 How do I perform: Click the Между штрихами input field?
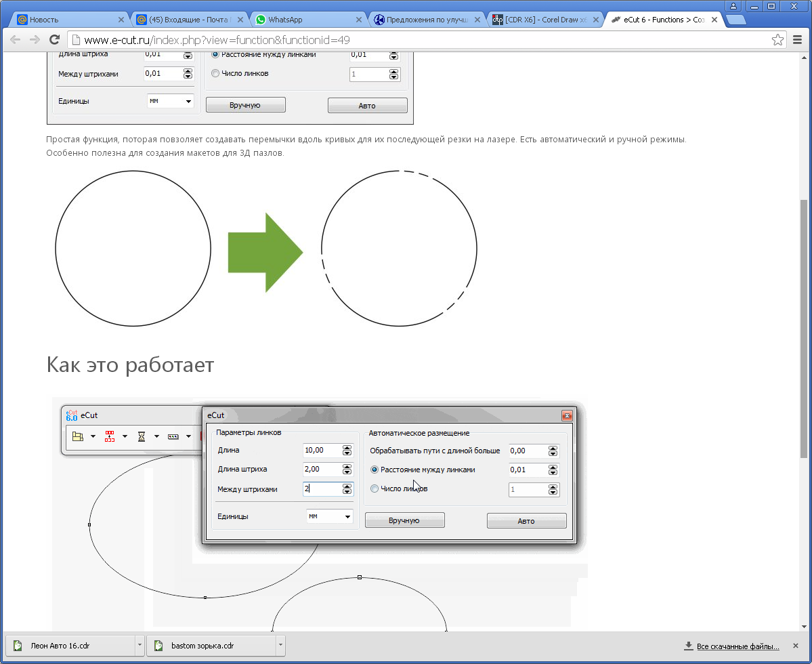tap(322, 489)
